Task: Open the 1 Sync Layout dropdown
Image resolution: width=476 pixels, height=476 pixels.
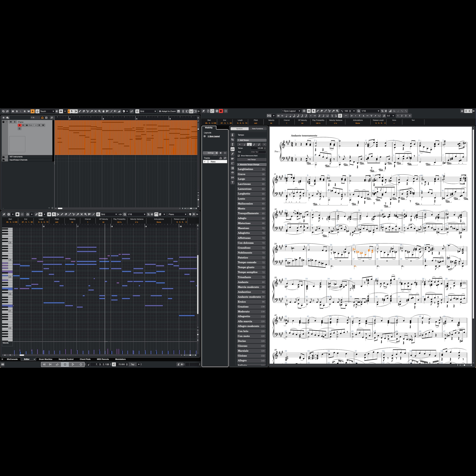Action: [291, 111]
